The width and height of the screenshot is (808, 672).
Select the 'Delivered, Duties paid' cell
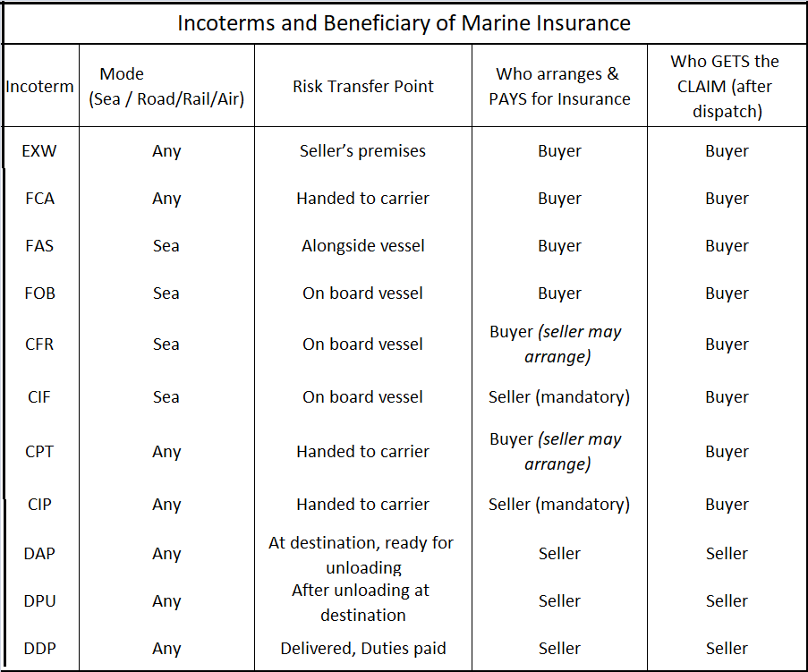tap(363, 649)
